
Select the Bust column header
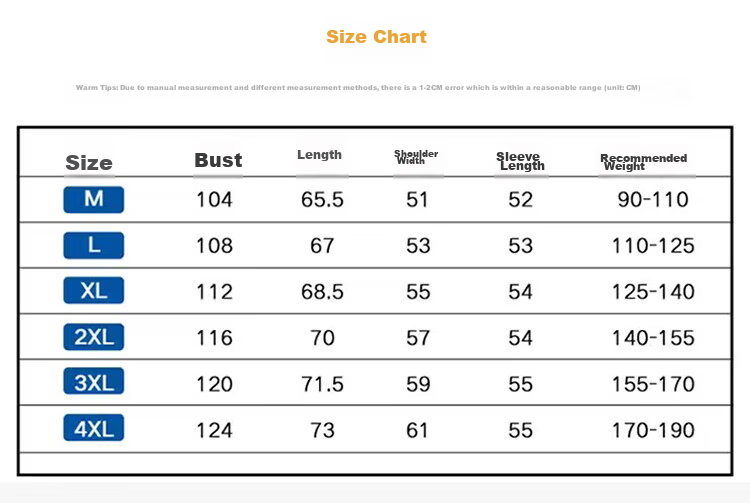click(218, 160)
